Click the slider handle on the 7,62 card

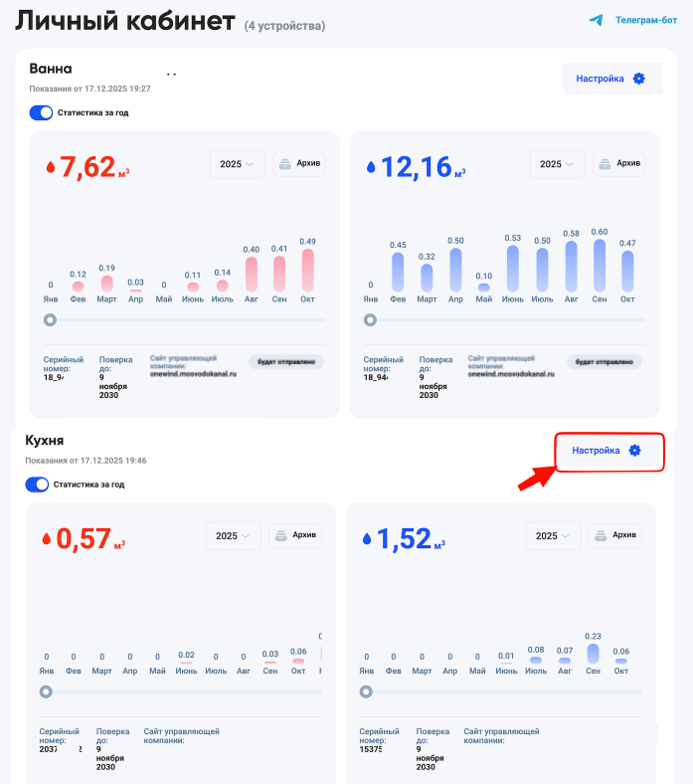pyautogui.click(x=50, y=320)
